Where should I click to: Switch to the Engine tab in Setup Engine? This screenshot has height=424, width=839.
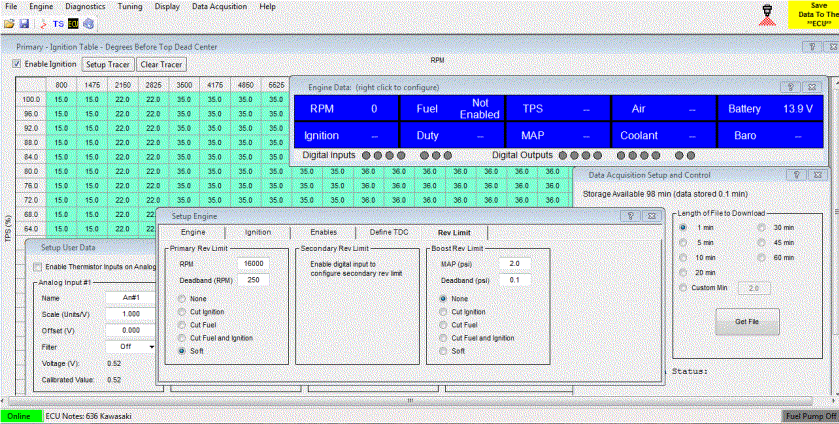coord(193,232)
